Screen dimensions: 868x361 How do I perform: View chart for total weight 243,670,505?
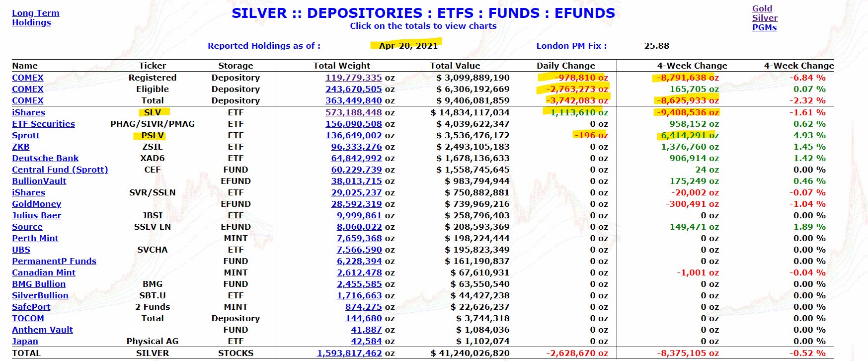tap(354, 89)
